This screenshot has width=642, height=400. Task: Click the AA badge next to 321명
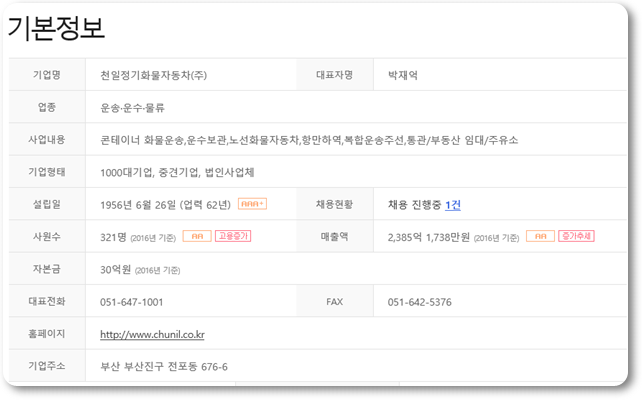(197, 236)
